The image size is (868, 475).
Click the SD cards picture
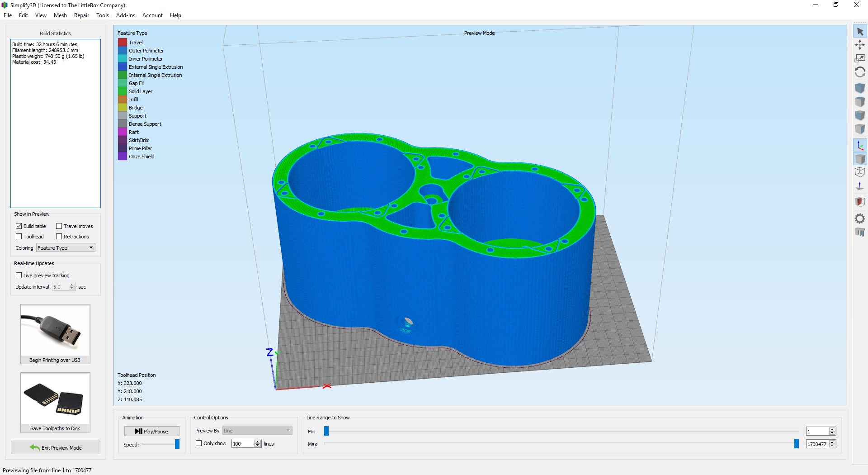coord(55,399)
